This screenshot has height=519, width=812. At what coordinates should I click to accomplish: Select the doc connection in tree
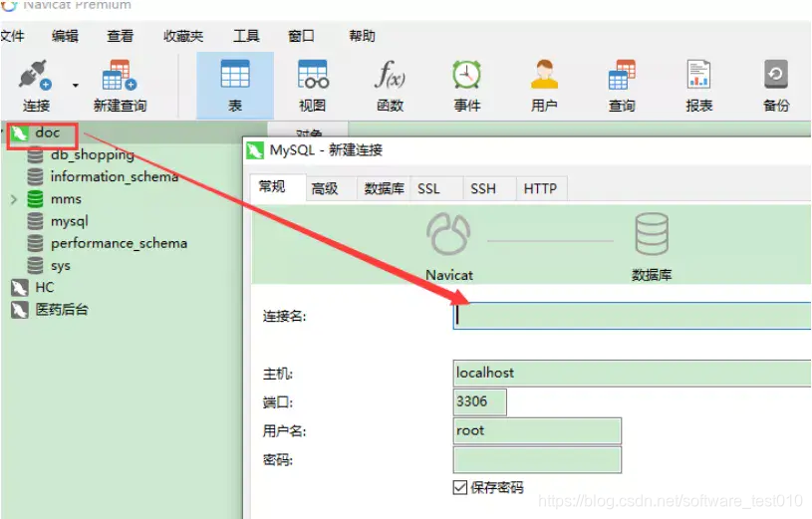point(48,132)
